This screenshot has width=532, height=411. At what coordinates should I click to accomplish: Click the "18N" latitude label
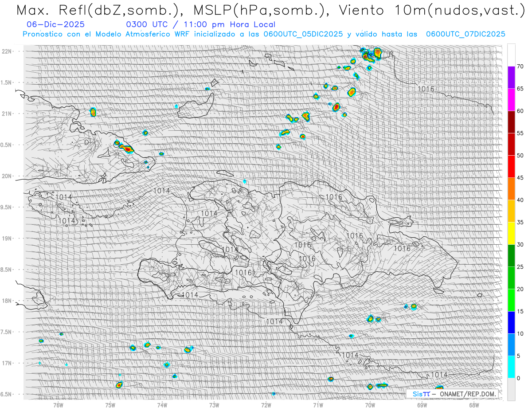[x=7, y=301]
